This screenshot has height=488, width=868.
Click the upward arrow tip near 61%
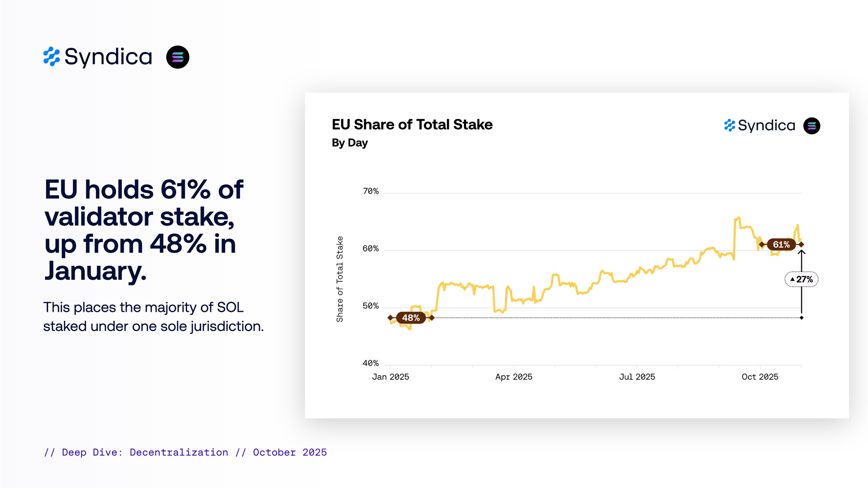(801, 252)
